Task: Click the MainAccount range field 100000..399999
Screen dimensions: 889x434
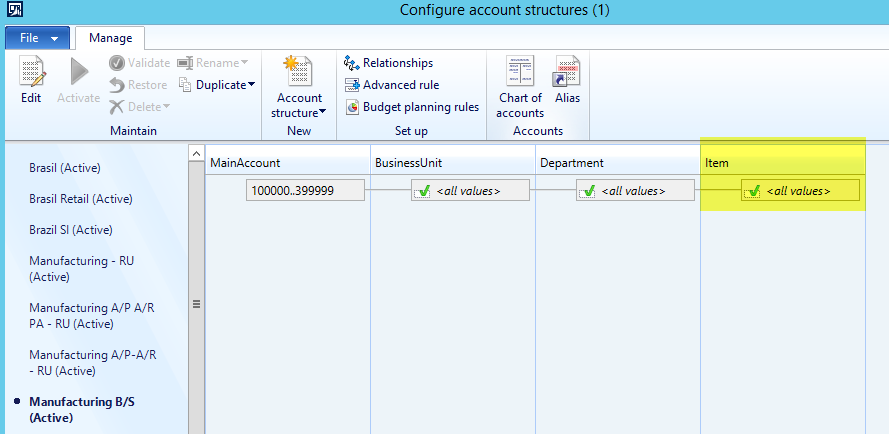Action: click(x=305, y=190)
